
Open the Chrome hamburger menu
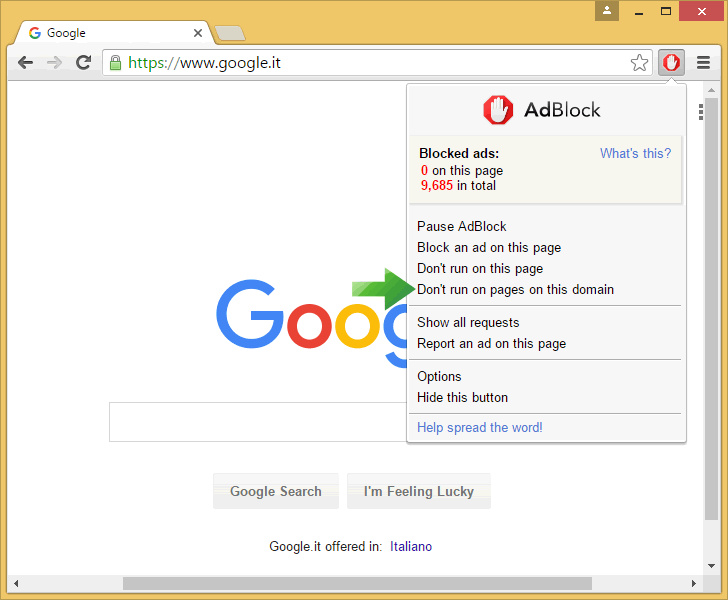(x=703, y=62)
